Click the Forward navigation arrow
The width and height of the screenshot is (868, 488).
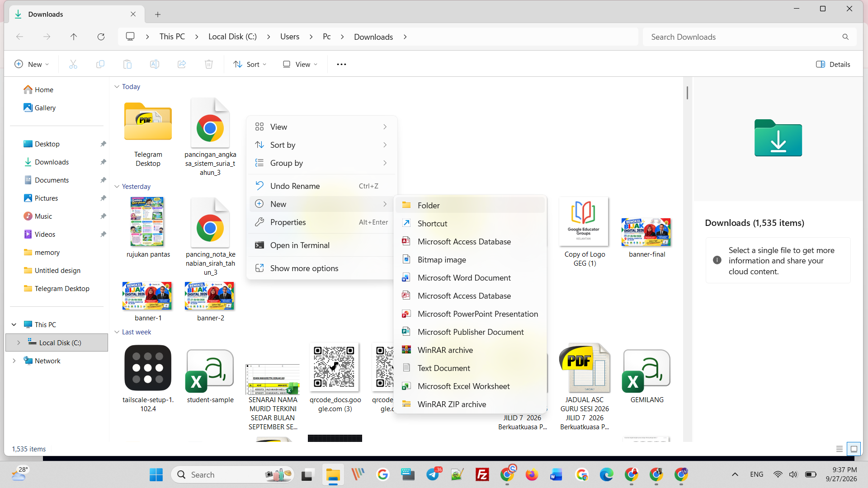[47, 37]
